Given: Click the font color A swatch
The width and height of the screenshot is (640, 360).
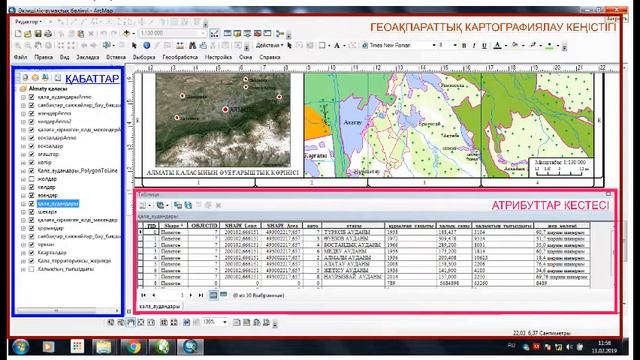Looking at the screenshot, I should pos(497,46).
